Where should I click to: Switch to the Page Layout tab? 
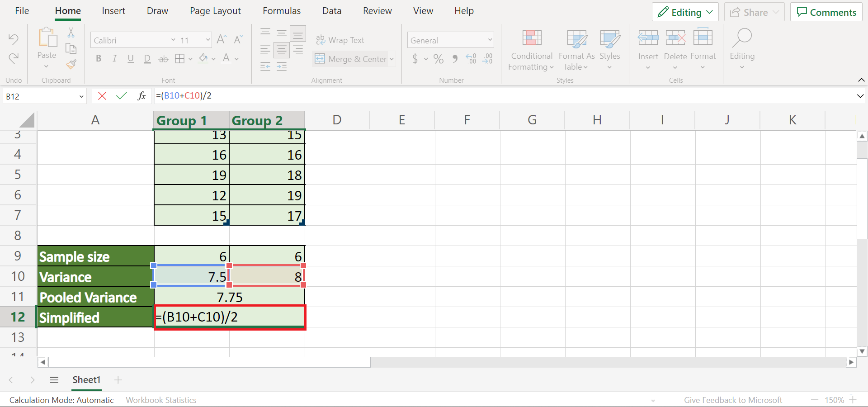[215, 11]
